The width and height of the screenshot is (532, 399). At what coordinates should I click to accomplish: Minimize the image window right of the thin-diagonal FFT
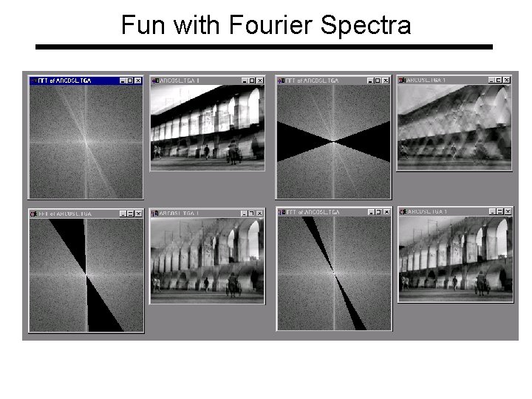pyautogui.click(x=493, y=212)
